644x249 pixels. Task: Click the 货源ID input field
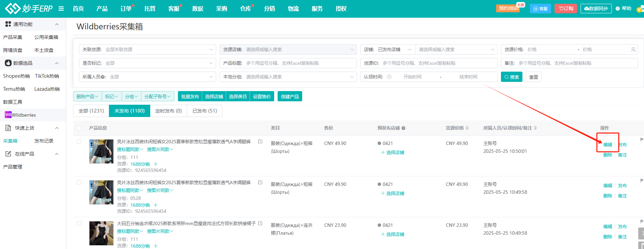coord(429,63)
